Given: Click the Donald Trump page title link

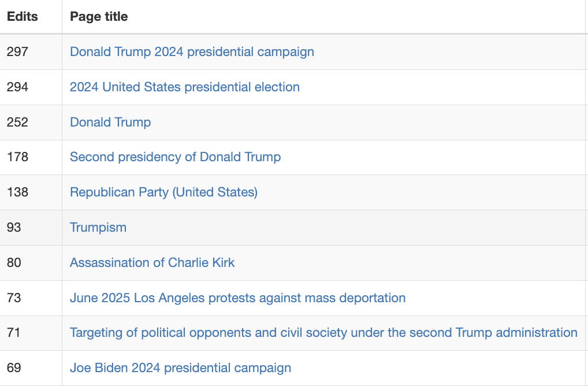Looking at the screenshot, I should coord(110,123).
